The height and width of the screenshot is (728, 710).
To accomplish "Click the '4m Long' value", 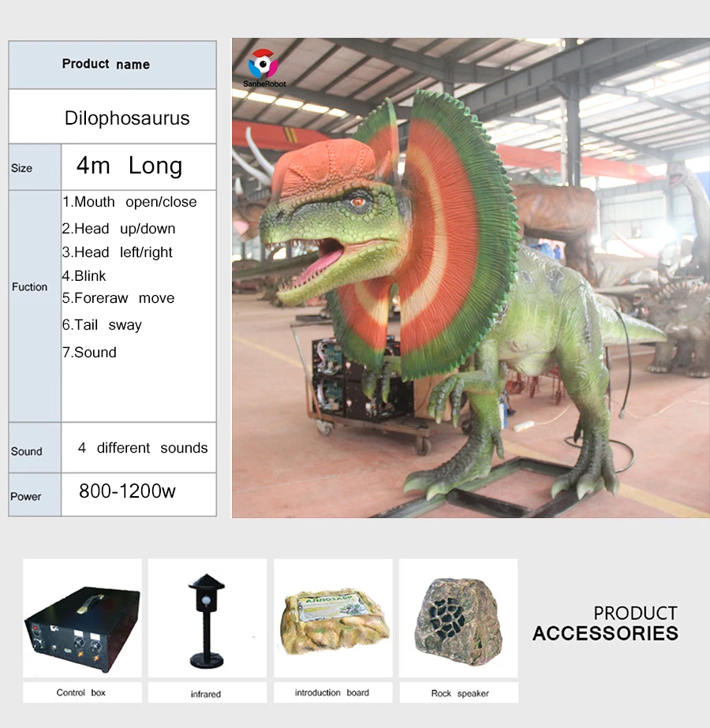I will [129, 166].
